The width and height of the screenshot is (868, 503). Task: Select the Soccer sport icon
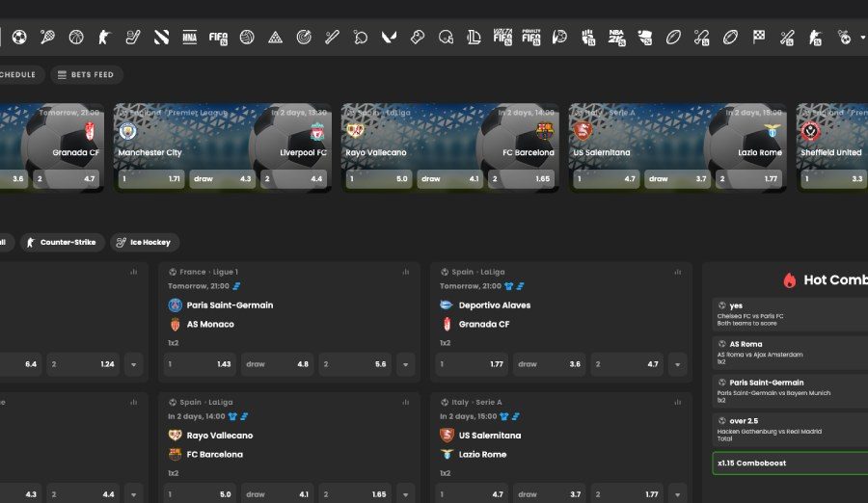(x=19, y=37)
